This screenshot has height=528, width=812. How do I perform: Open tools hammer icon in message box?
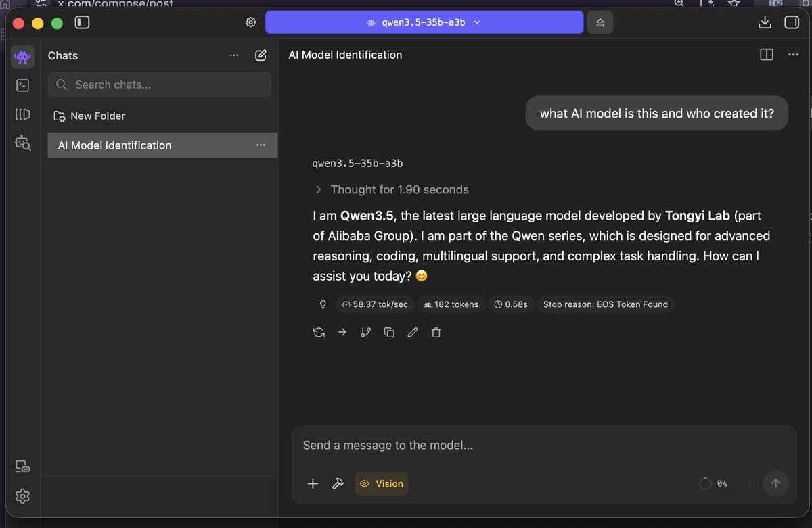click(338, 483)
